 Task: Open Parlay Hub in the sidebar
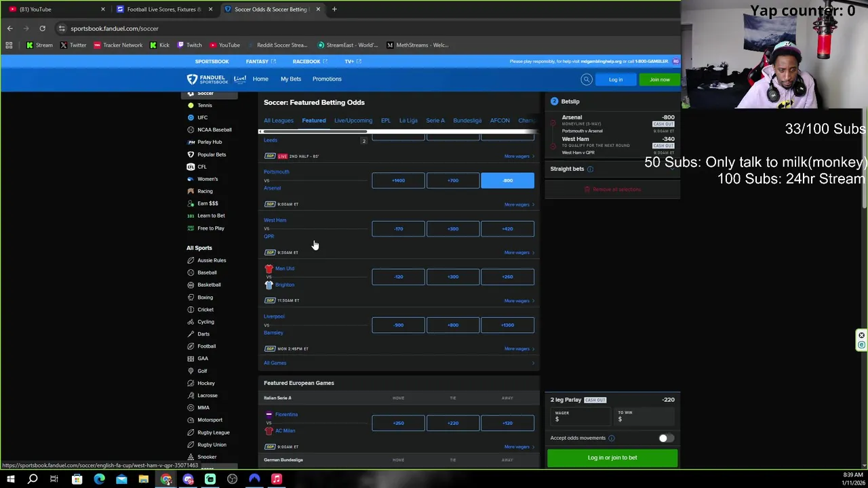click(210, 142)
